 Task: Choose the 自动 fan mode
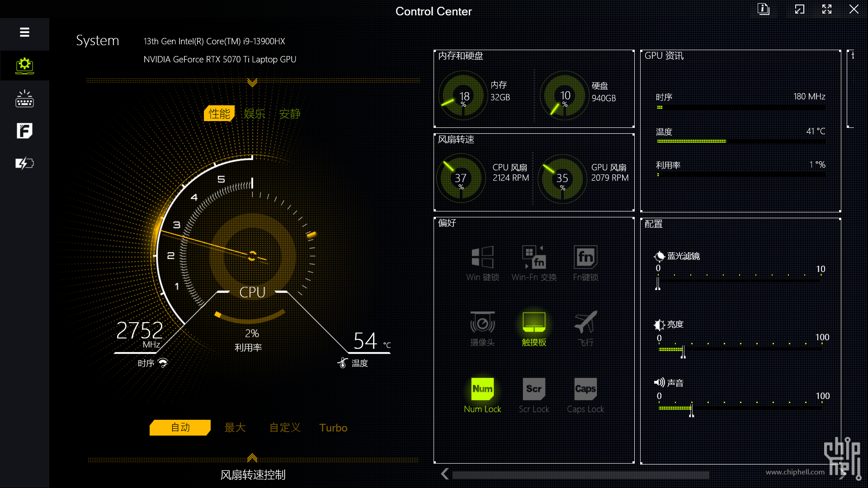pos(180,427)
